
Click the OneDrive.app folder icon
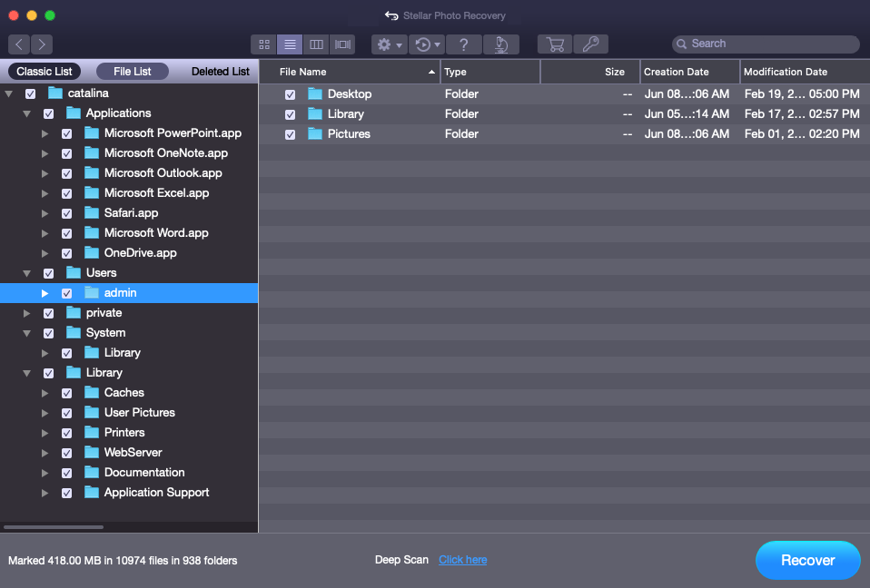(92, 252)
